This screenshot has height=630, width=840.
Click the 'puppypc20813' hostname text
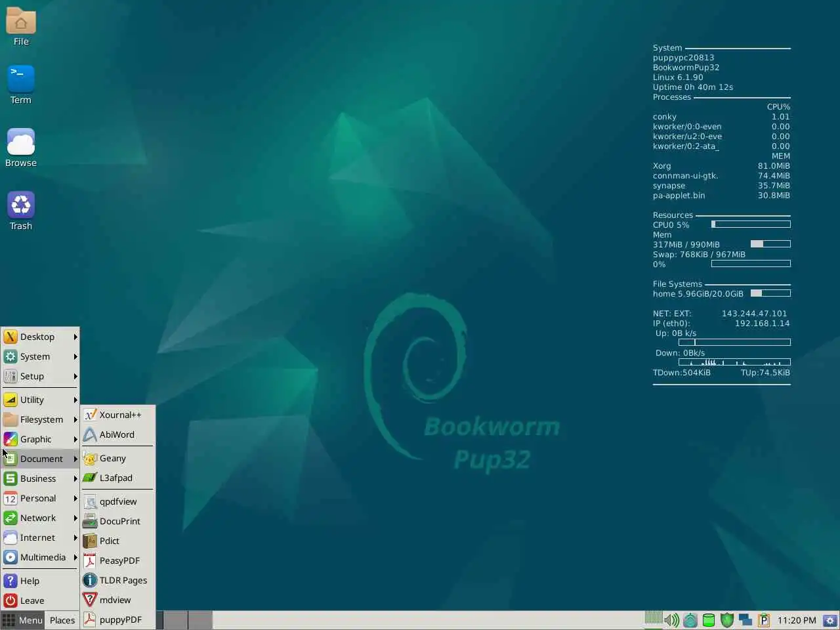(683, 58)
